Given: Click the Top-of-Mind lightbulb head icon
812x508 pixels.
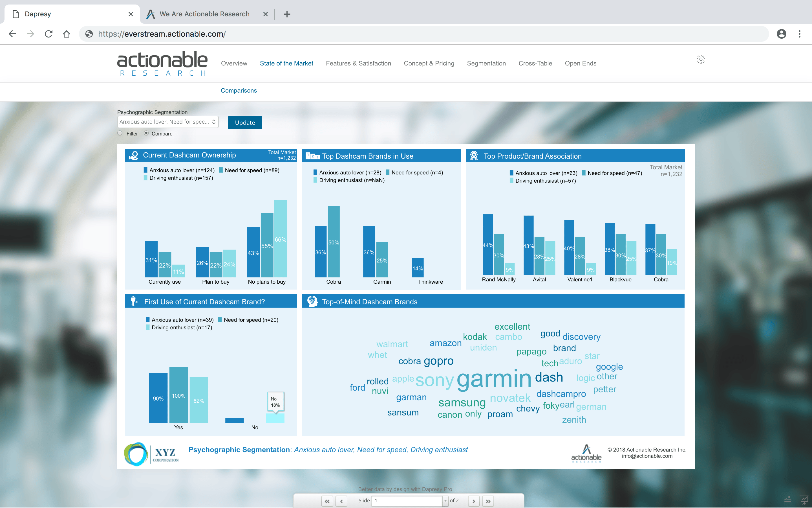Looking at the screenshot, I should (312, 301).
